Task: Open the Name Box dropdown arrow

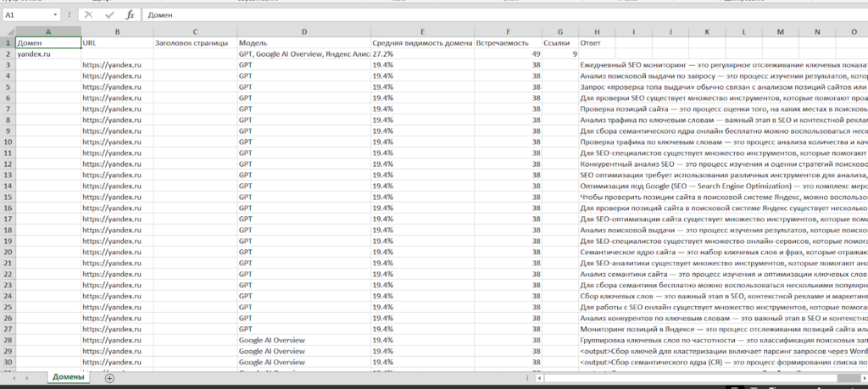Action: (55, 15)
